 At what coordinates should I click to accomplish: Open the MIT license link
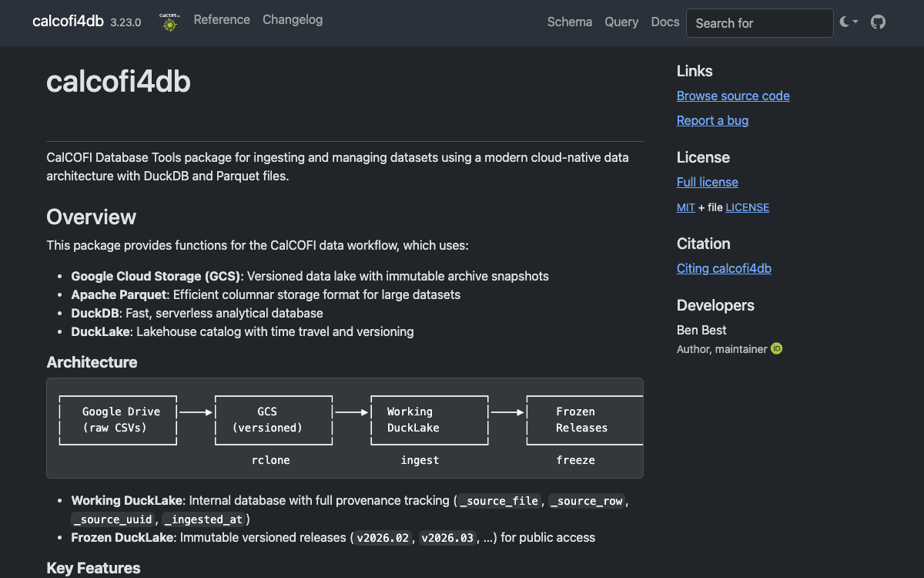coord(686,207)
